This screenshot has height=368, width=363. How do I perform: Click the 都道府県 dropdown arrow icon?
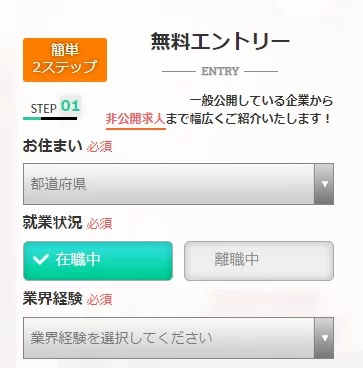(325, 184)
